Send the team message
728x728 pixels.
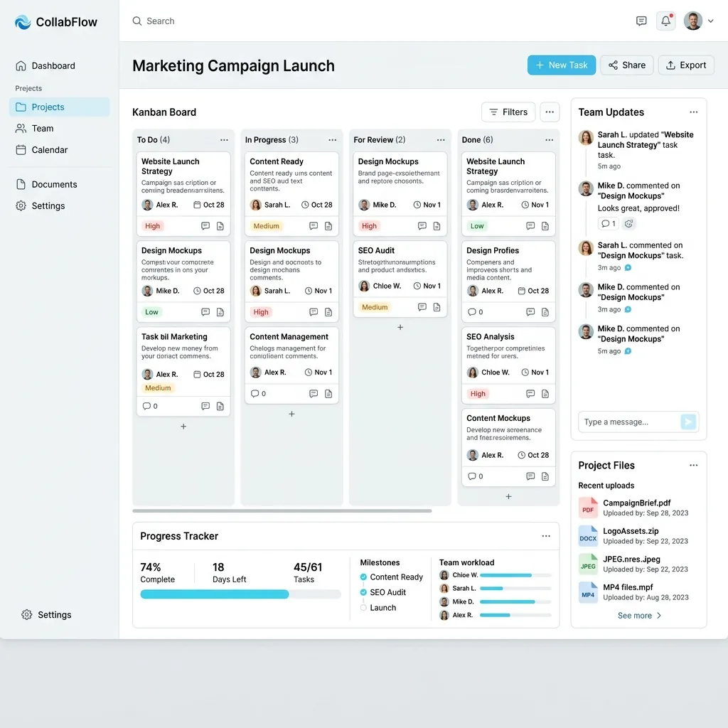click(x=688, y=422)
